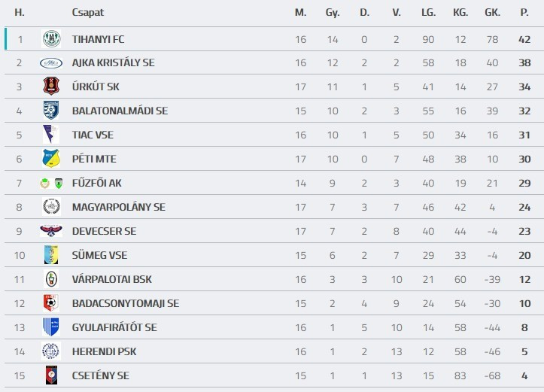The width and height of the screenshot is (544, 392).
Task: Click the Sümeg VSE club badge
Action: [x=51, y=255]
